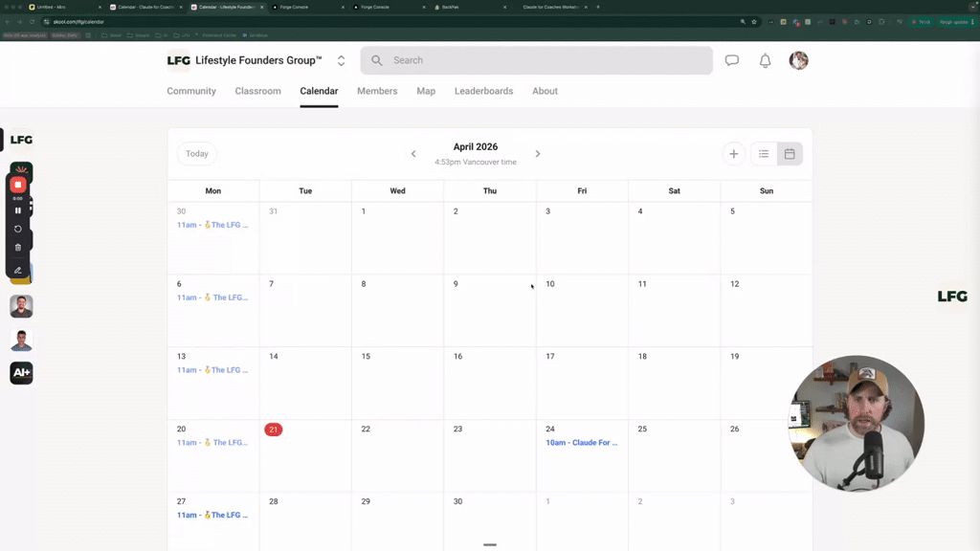
Task: Click the browser back arrow
Action: click(x=8, y=22)
